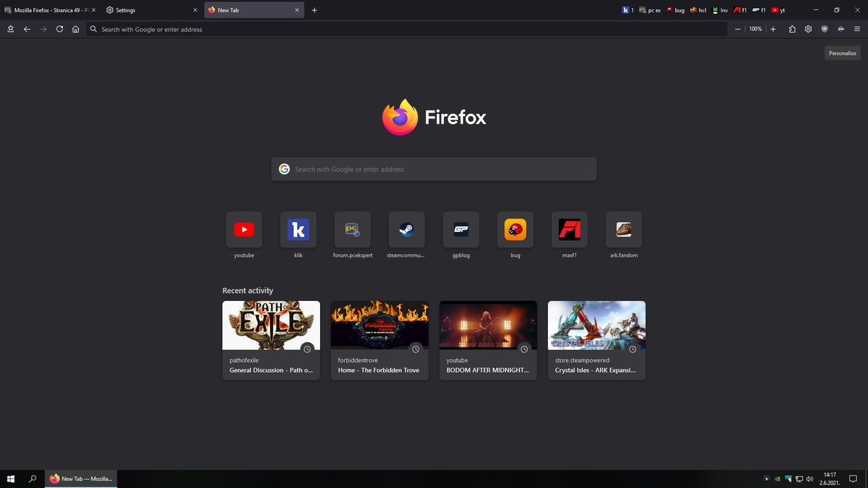Open the volume tray icon
The width and height of the screenshot is (868, 488).
coord(810,479)
